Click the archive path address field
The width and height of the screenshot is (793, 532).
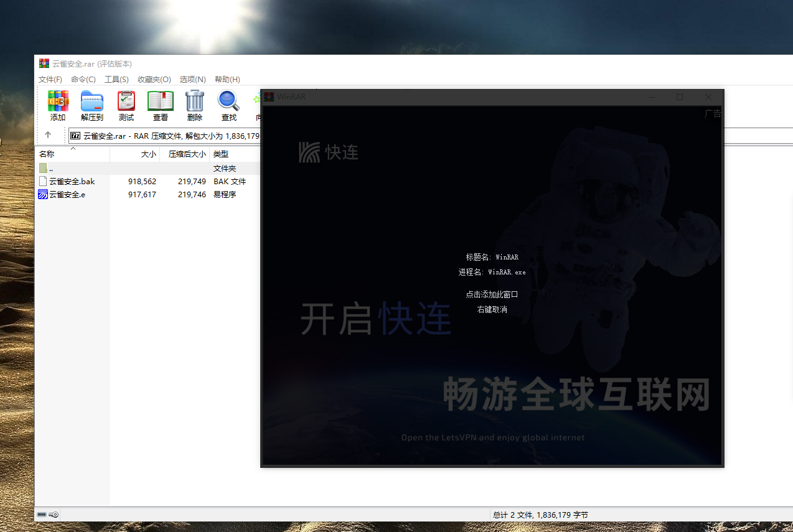164,136
